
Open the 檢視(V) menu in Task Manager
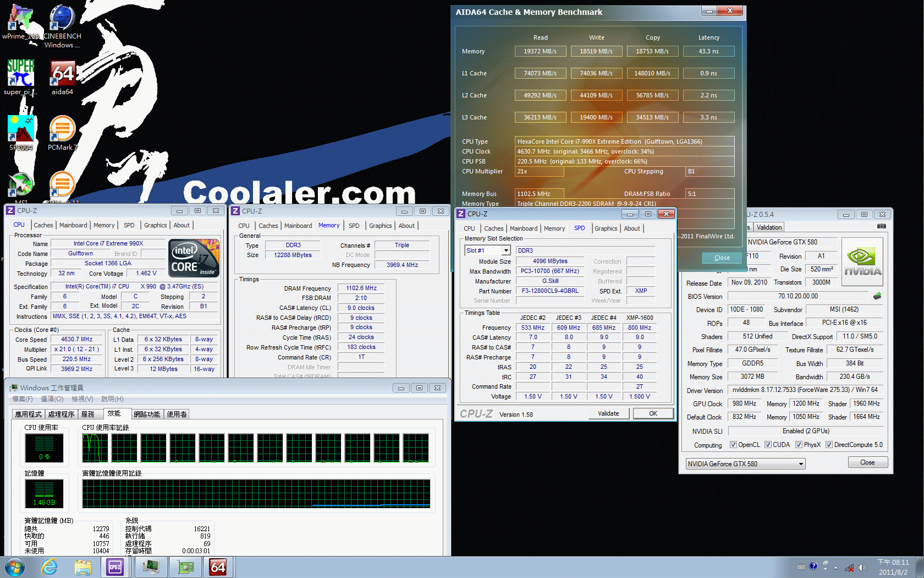click(82, 399)
